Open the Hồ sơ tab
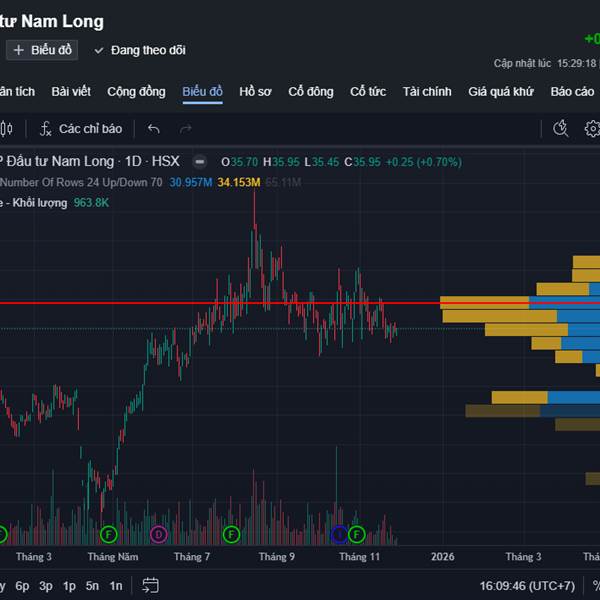This screenshot has width=600, height=600. (x=255, y=92)
